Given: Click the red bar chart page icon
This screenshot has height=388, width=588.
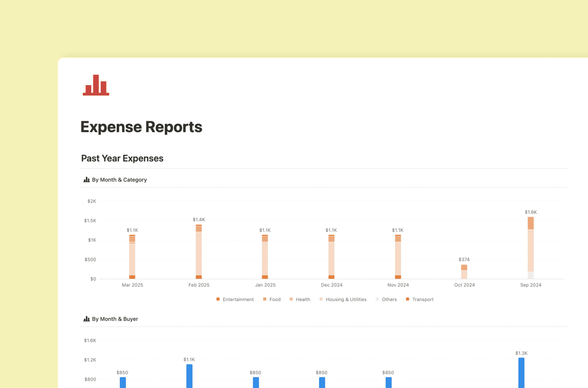Looking at the screenshot, I should point(96,85).
